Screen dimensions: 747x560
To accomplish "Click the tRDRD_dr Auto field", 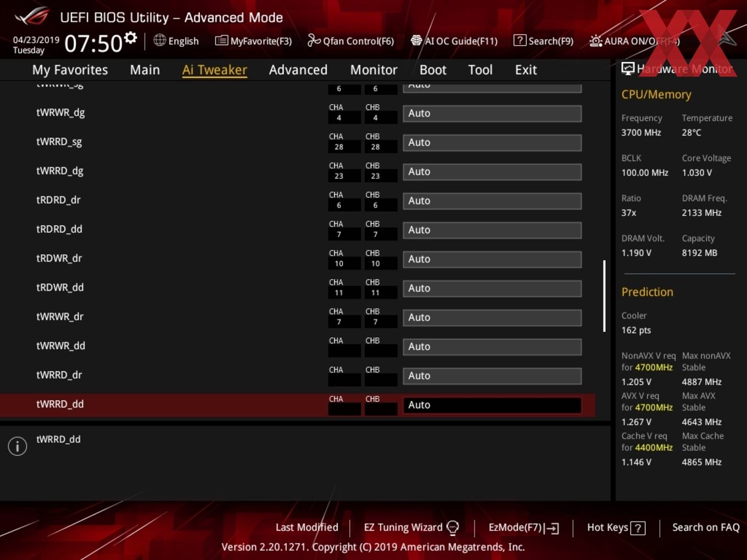I will pyautogui.click(x=492, y=201).
